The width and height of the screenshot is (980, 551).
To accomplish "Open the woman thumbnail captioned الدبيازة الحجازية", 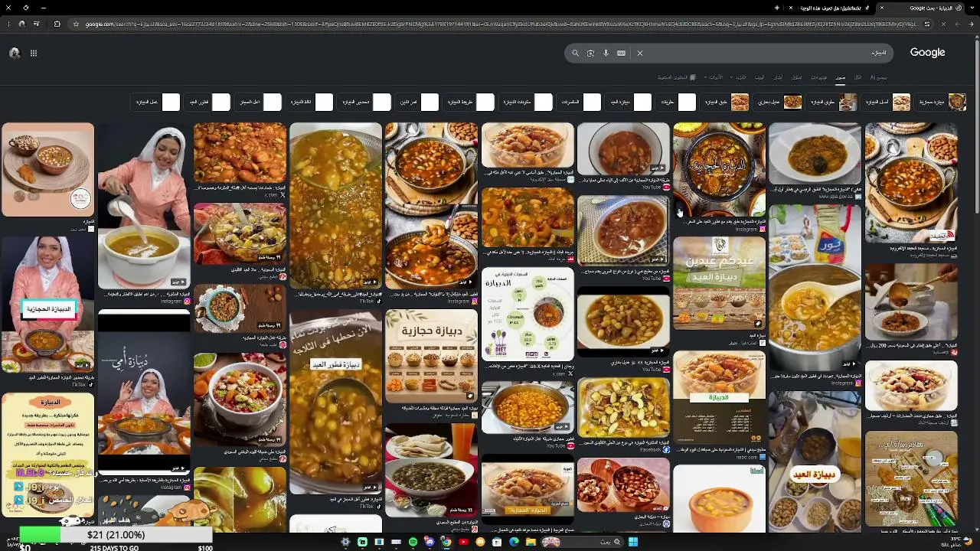I will click(47, 304).
